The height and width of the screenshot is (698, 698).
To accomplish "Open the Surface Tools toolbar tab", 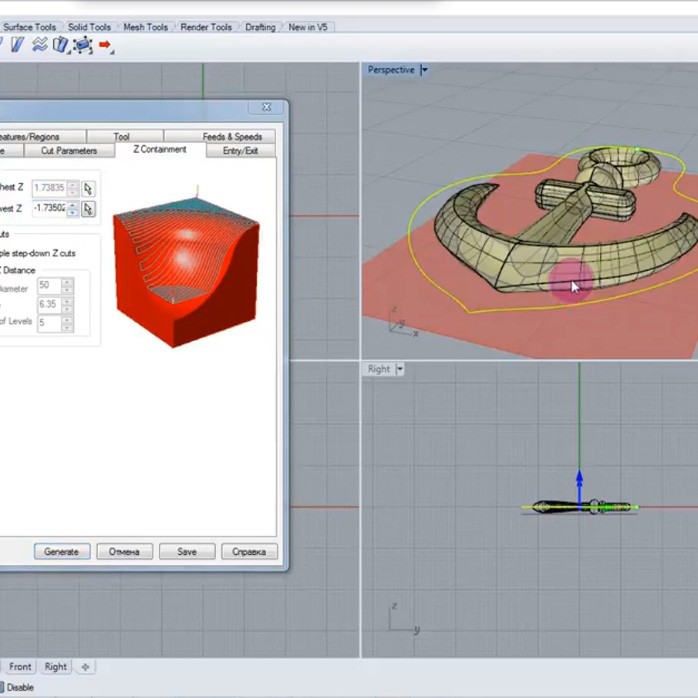I will 29,27.
